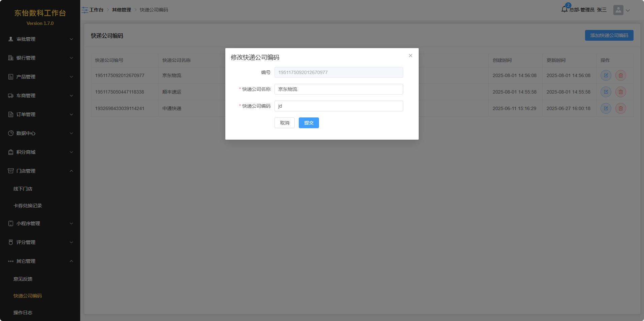Click the 快递公司编码 input field

[339, 106]
